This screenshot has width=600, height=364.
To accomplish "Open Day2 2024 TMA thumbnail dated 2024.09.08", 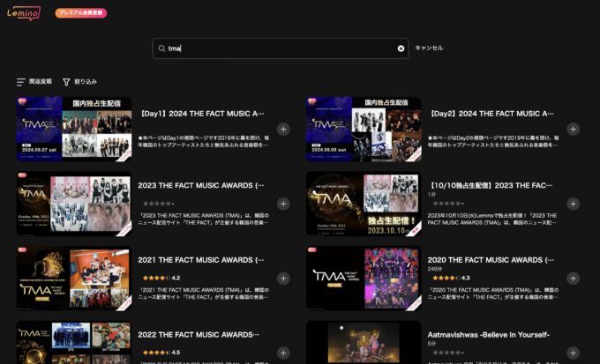I will 364,130.
